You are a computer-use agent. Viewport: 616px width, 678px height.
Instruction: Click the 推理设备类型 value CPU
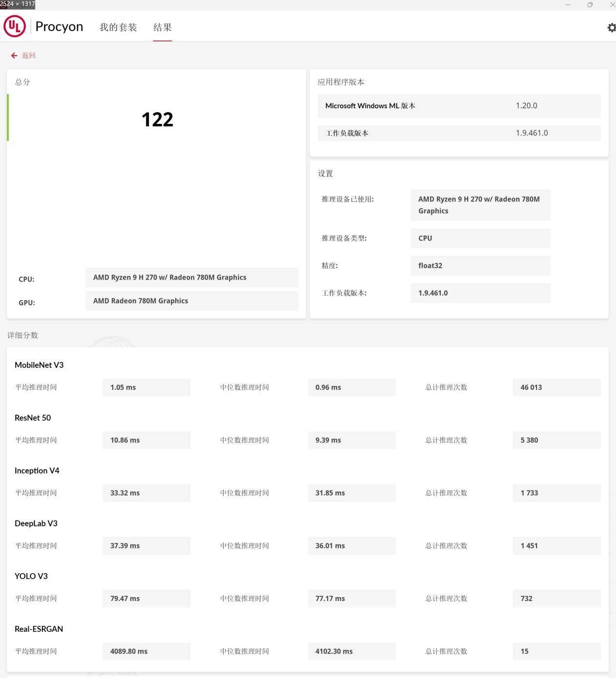coord(480,239)
